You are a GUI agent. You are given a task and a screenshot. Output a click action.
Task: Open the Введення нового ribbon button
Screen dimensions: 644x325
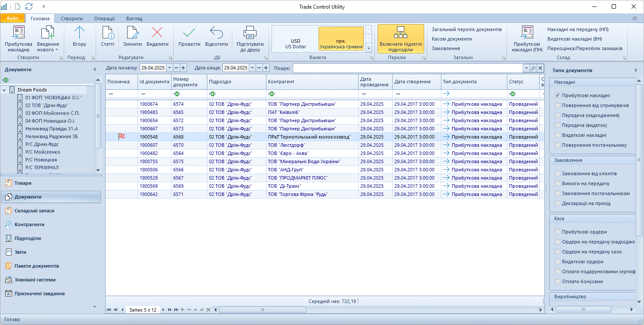[x=48, y=39]
